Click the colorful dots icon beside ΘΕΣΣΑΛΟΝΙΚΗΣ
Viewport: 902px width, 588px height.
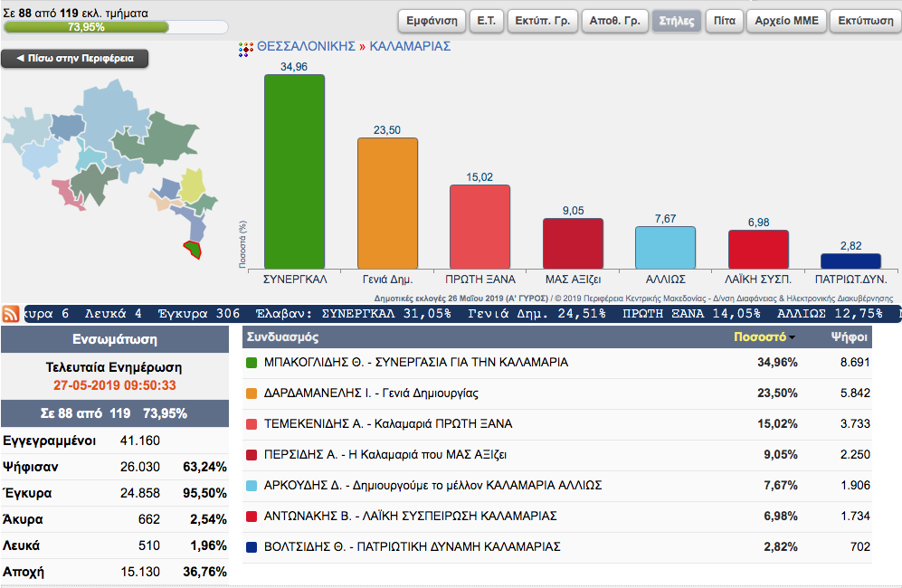(245, 47)
